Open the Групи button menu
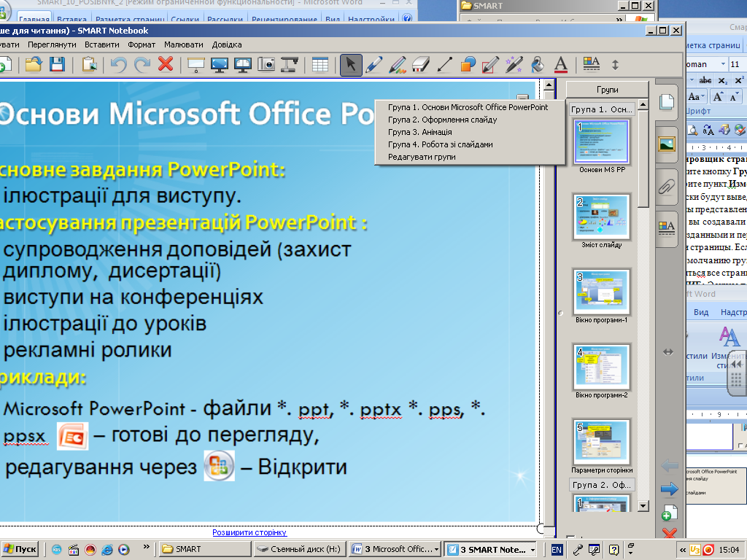The image size is (747, 560). click(x=607, y=90)
